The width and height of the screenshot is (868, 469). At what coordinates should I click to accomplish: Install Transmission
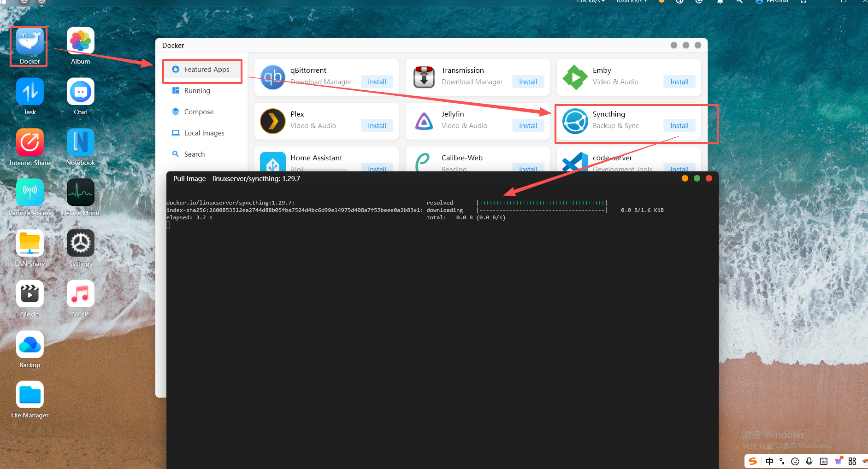coord(528,82)
